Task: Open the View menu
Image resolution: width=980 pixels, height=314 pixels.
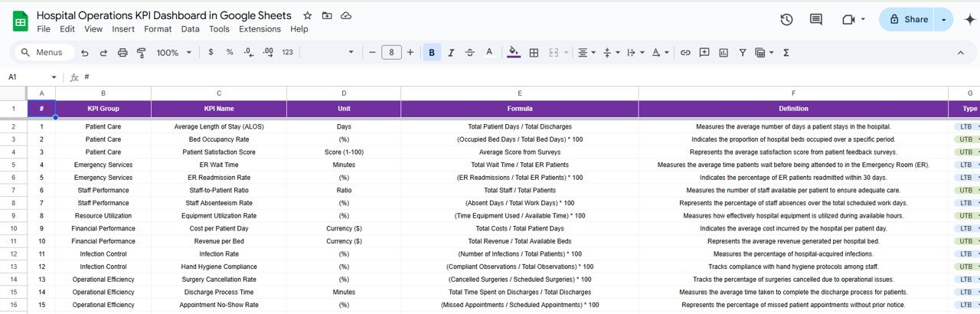Action: click(x=93, y=29)
